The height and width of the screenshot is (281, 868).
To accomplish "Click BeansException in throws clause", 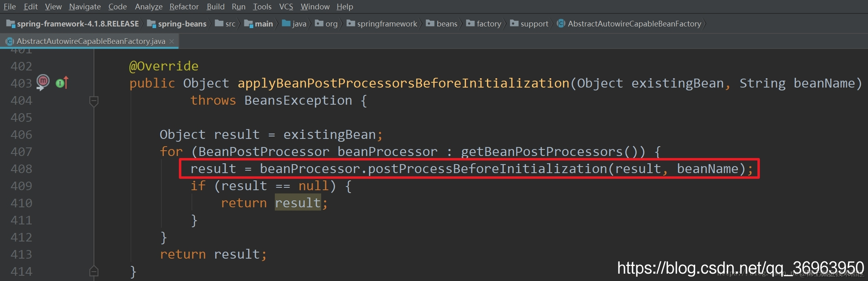I will (298, 100).
